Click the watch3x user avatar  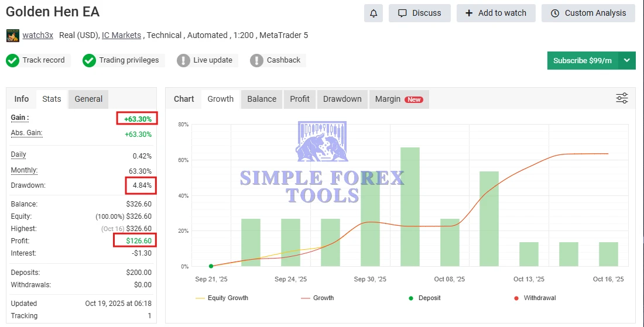pyautogui.click(x=12, y=36)
